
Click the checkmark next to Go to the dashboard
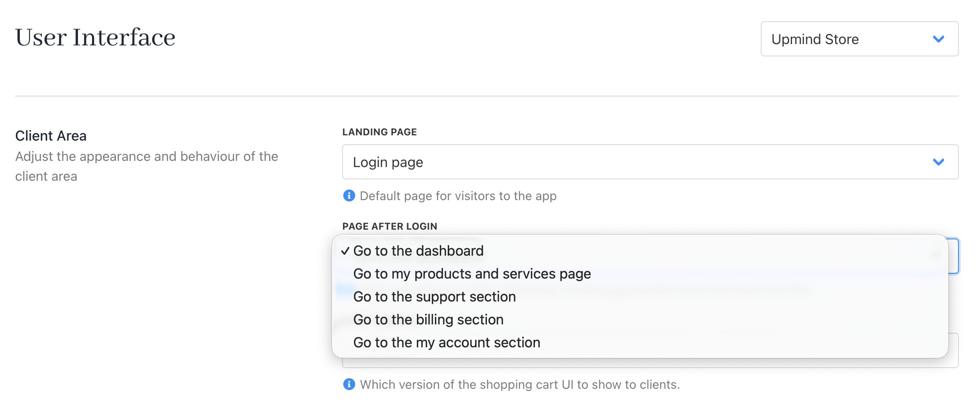click(345, 251)
